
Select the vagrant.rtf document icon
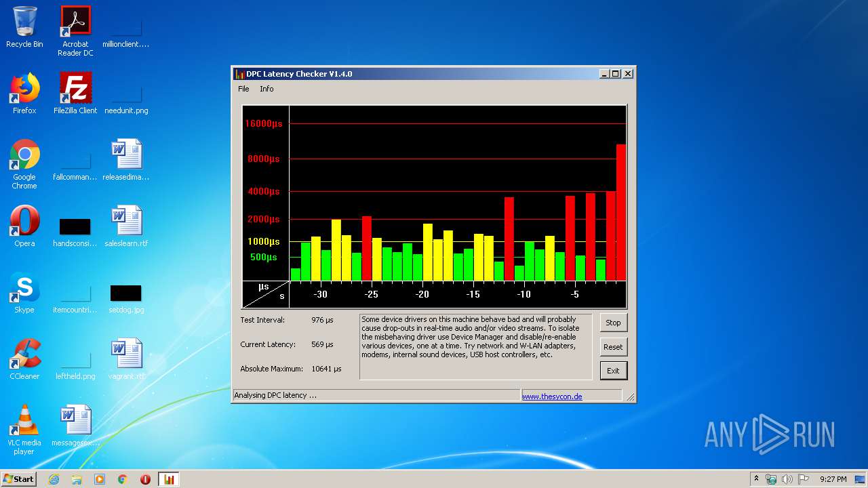point(126,359)
